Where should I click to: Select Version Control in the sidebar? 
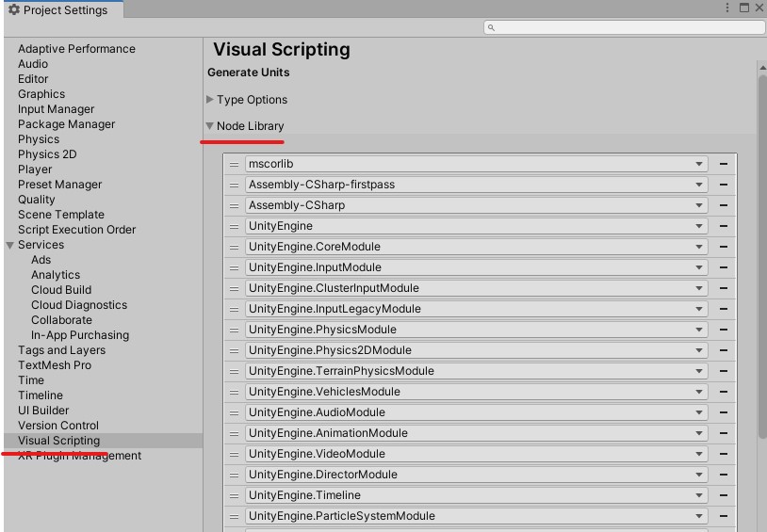(x=58, y=426)
